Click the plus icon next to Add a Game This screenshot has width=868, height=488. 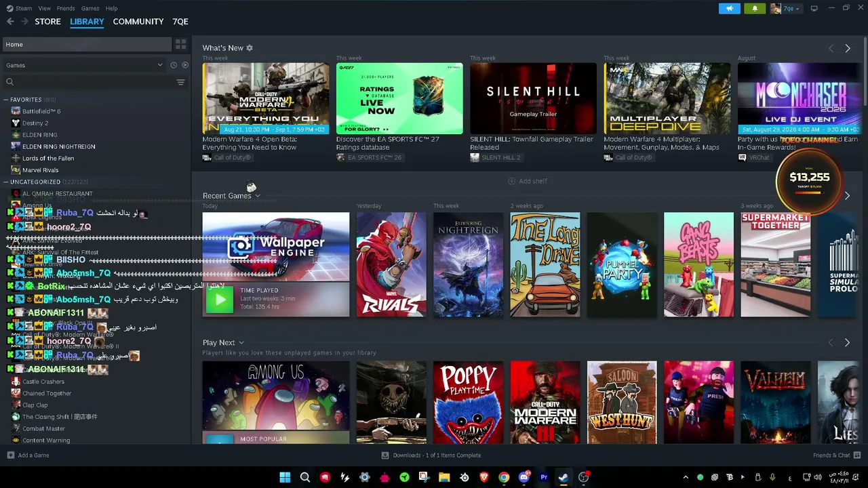click(x=10, y=455)
